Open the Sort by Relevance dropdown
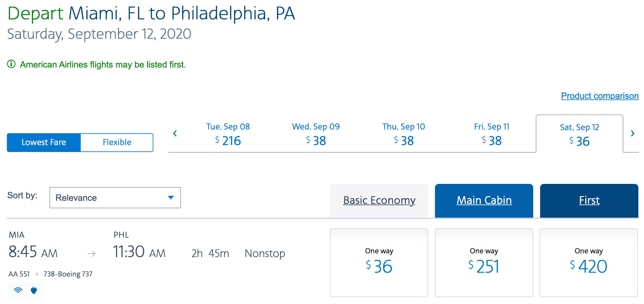The image size is (644, 304). click(x=115, y=198)
